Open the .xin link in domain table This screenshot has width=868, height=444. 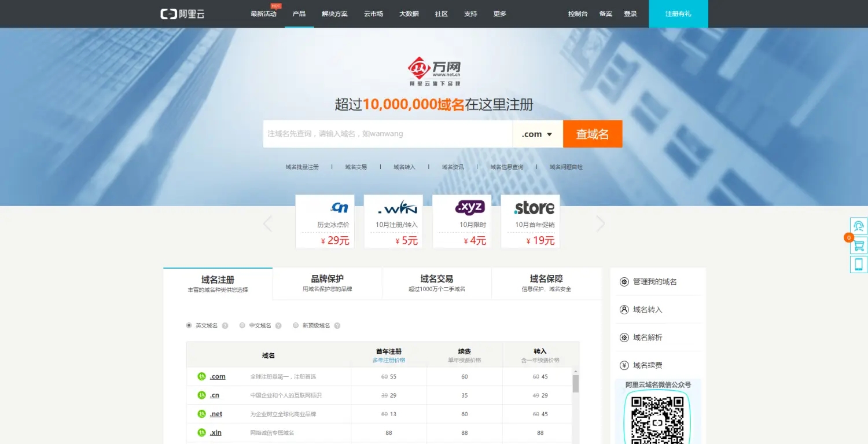216,432
